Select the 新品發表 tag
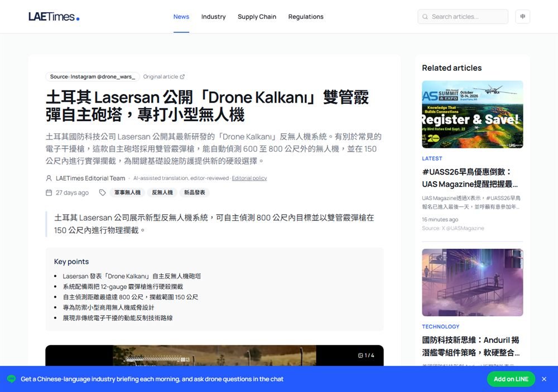558x392 pixels. (x=194, y=193)
